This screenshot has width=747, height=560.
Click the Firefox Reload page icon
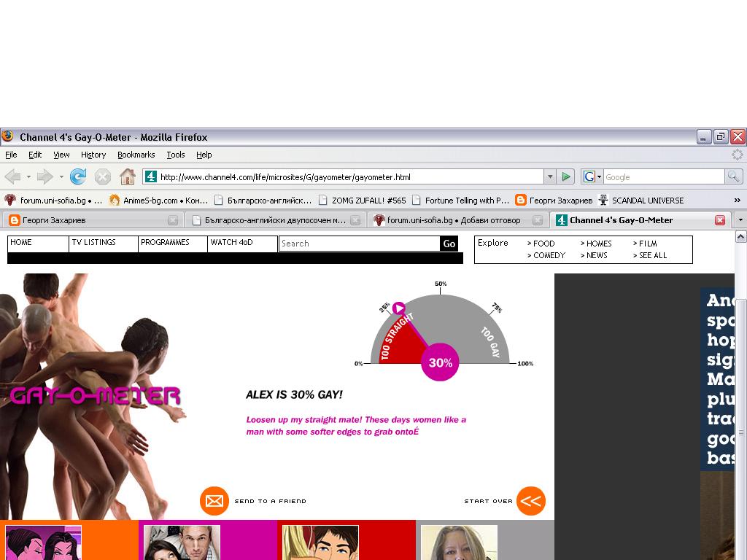78,176
